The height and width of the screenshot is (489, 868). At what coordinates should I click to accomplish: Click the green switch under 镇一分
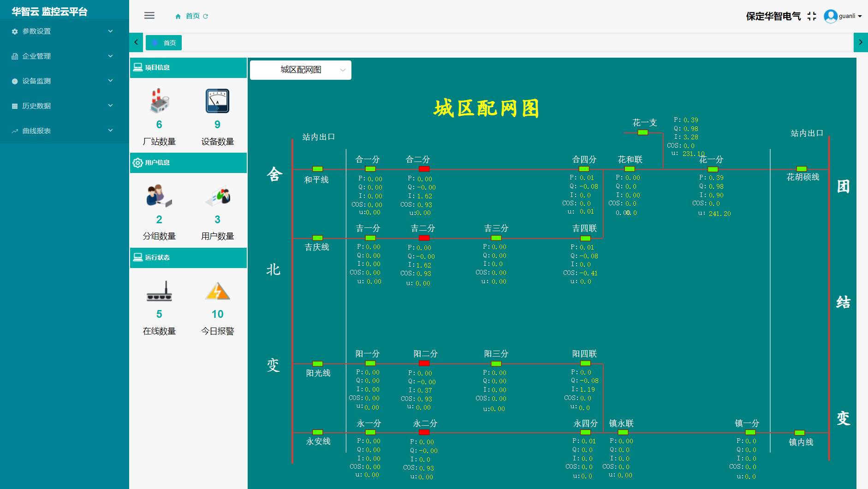click(x=750, y=432)
